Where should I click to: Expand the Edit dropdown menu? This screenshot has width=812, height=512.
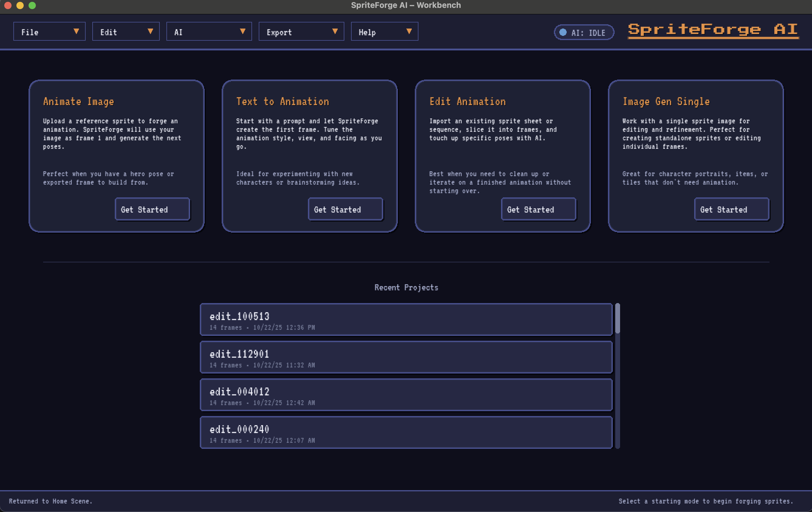pos(125,32)
